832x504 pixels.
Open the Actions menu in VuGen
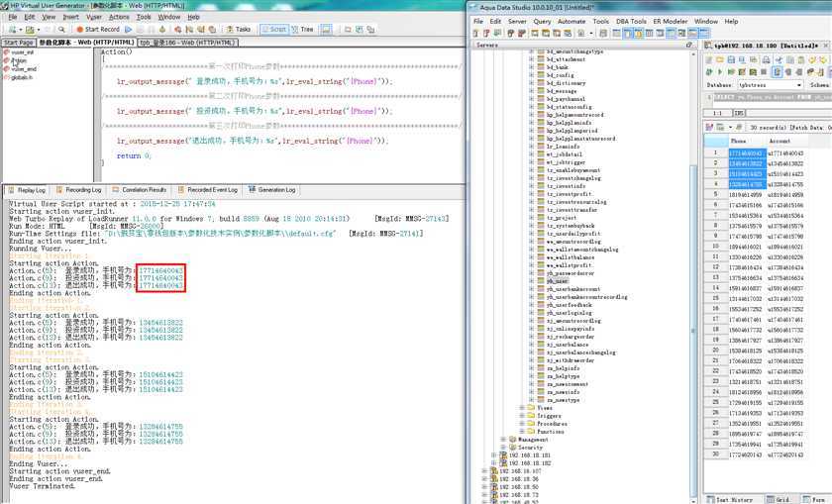[120, 17]
